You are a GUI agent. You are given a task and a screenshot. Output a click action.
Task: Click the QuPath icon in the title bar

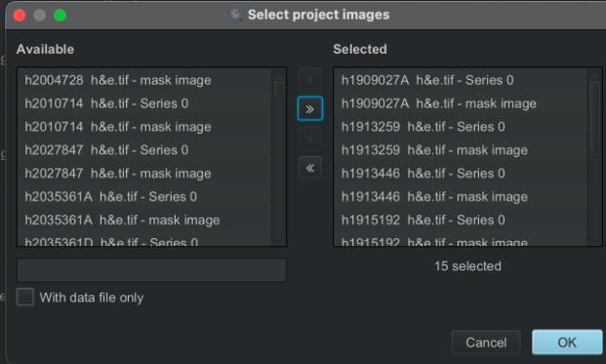pyautogui.click(x=236, y=15)
